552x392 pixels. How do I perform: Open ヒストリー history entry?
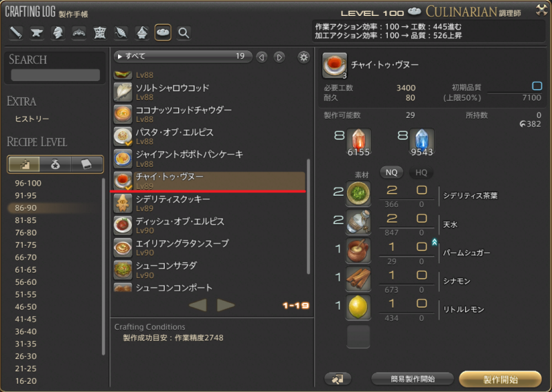point(32,119)
